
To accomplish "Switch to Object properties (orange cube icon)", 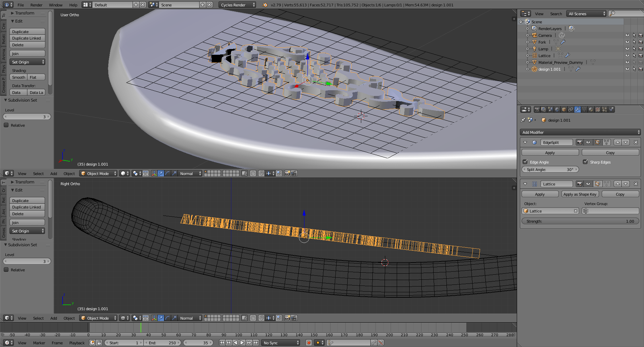I will click(564, 109).
